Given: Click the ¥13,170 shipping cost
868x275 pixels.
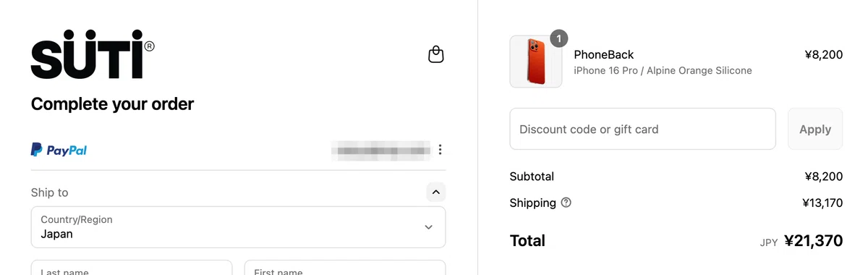Looking at the screenshot, I should pos(822,203).
